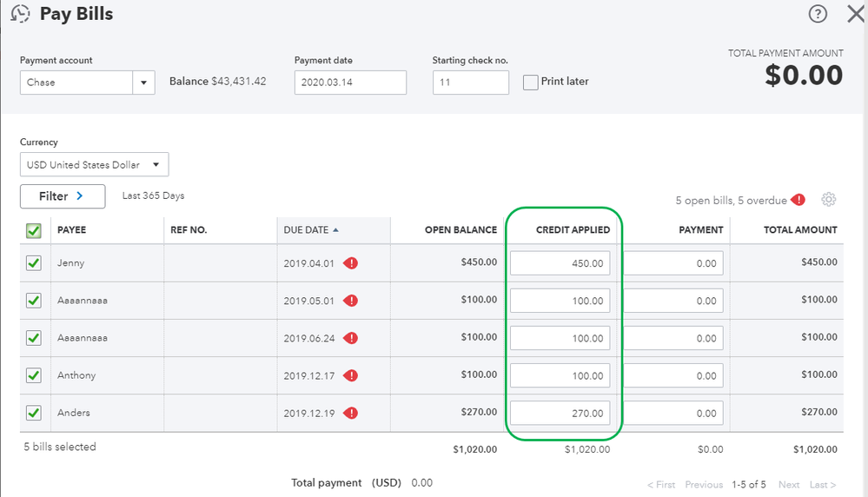
Task: Click the Payee column header
Action: [72, 230]
